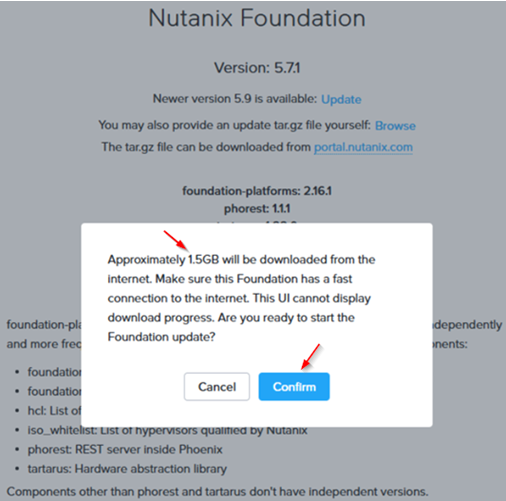Click the red arrow pointing at Confirm

point(311,357)
